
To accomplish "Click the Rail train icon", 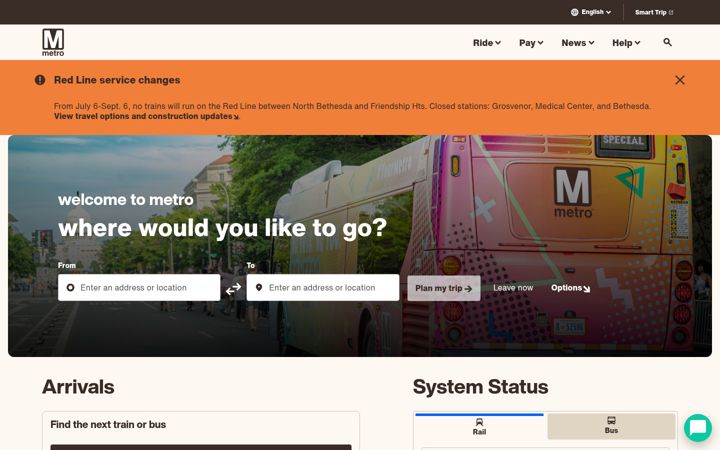I will (479, 422).
